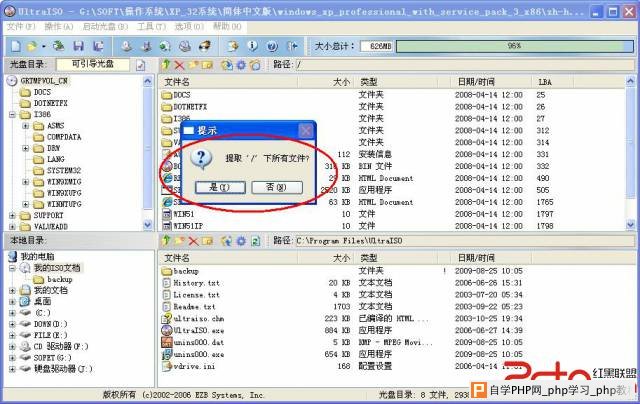The height and width of the screenshot is (404, 640).
Task: Expand the SUPPORT tree folder
Action: tap(12, 215)
